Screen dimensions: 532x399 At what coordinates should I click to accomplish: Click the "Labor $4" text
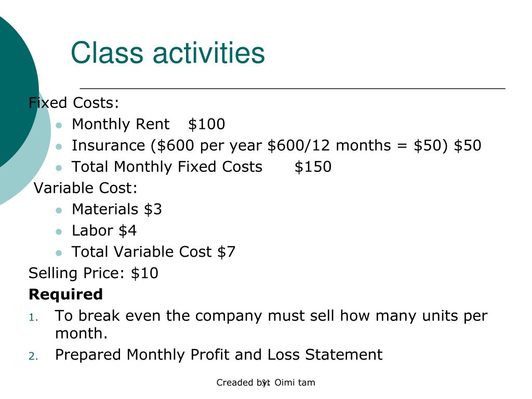(x=104, y=231)
